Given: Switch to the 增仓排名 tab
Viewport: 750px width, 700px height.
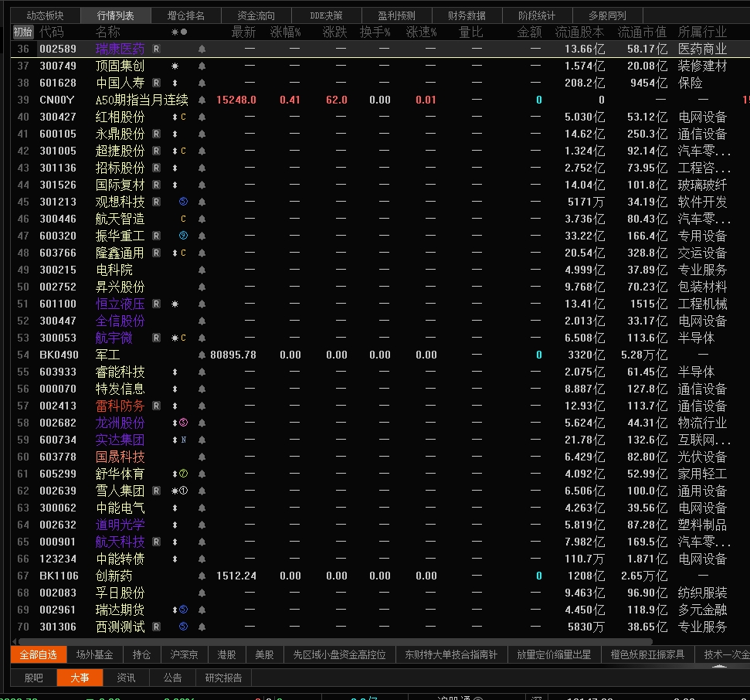Looking at the screenshot, I should point(186,15).
